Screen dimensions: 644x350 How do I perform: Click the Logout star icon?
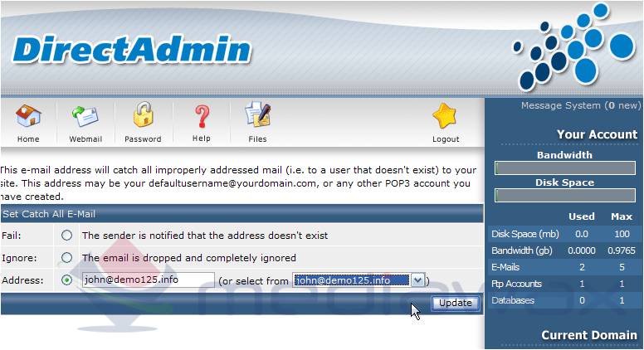tap(445, 116)
